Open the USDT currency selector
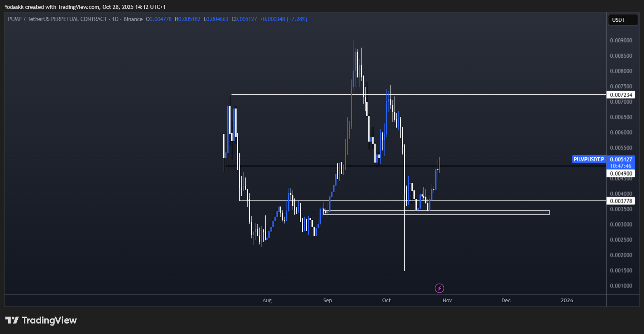Image resolution: width=644 pixels, height=334 pixels. tap(622, 20)
